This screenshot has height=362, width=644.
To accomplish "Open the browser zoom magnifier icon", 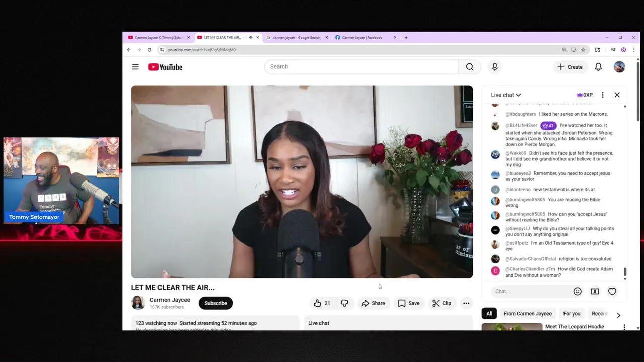I will (x=564, y=50).
